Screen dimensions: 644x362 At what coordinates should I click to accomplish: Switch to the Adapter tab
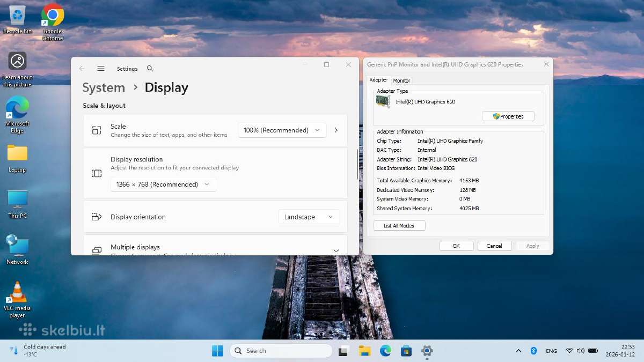(x=378, y=80)
